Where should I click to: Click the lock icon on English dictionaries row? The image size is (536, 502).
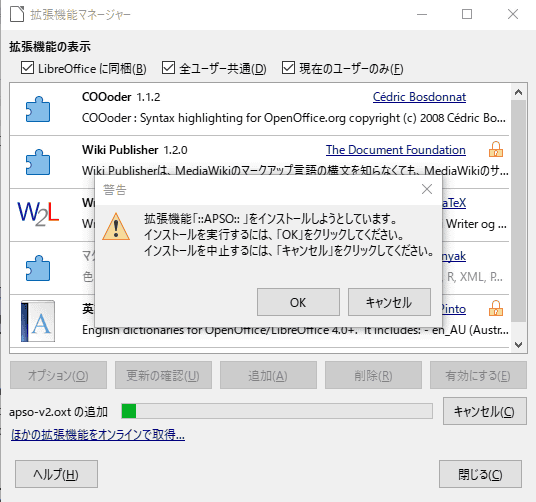click(x=496, y=308)
